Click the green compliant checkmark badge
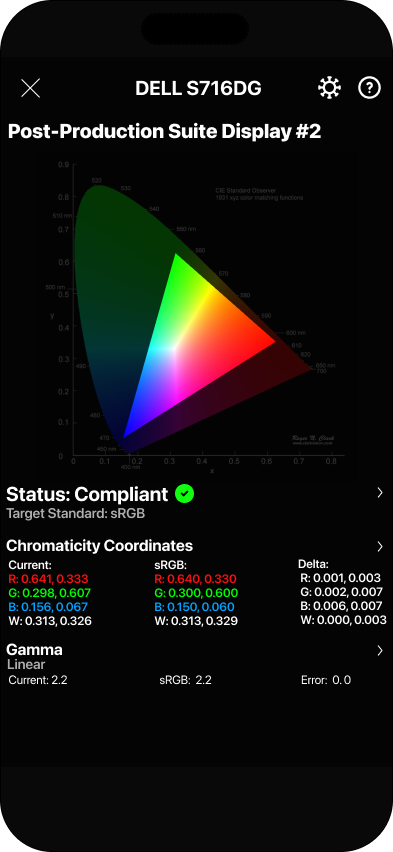This screenshot has height=852, width=393. pos(185,494)
